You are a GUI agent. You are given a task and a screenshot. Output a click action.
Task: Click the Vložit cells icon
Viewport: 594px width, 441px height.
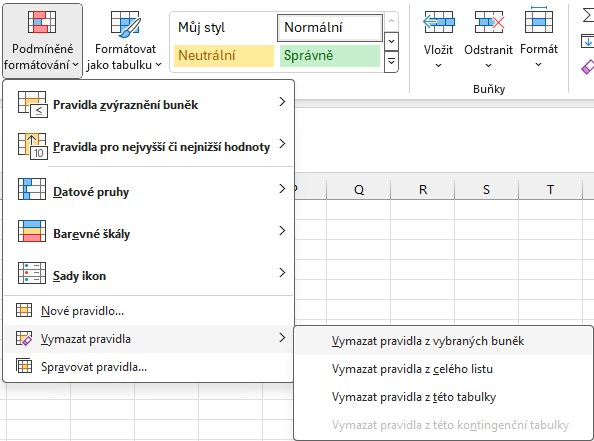point(438,22)
